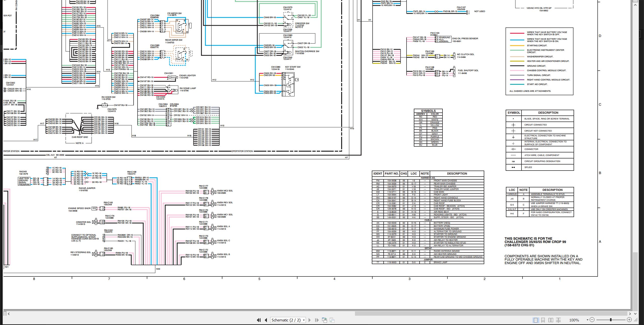Click the START AID CIRCUIT legend entry
Image resolution: width=644 pixels, height=325 pixels.
[537, 84]
